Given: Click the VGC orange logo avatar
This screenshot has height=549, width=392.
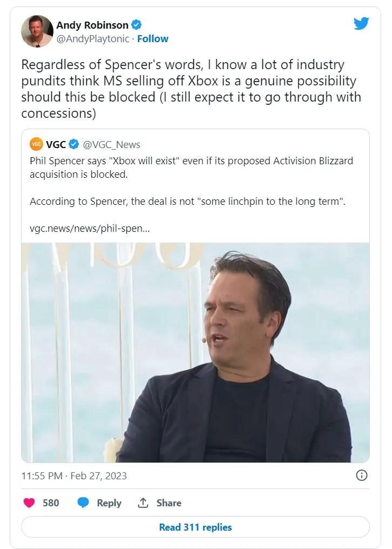Looking at the screenshot, I should 36,144.
